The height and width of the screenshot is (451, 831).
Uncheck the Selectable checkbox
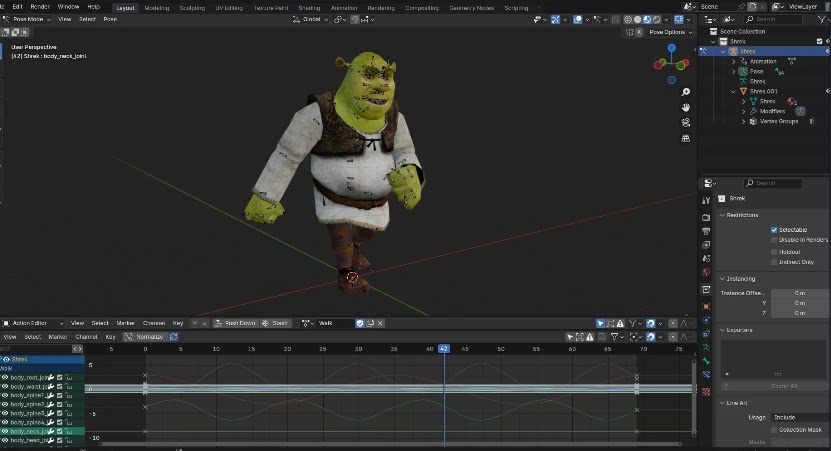click(x=774, y=230)
